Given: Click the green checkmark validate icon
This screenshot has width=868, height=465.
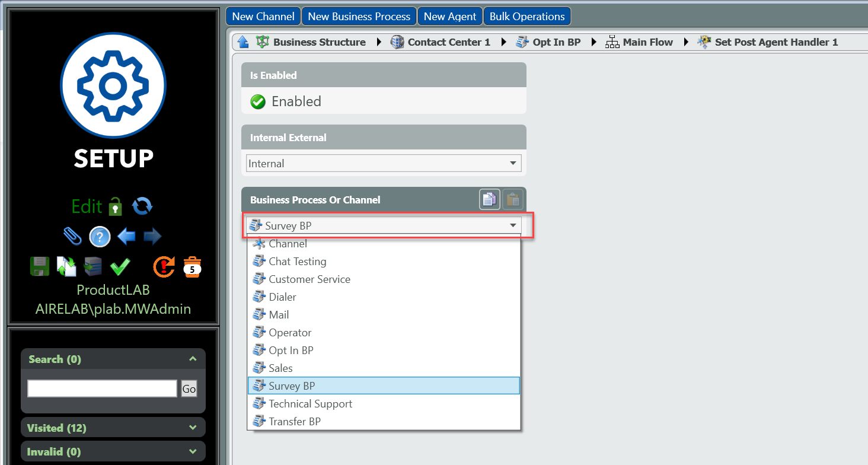Looking at the screenshot, I should [x=120, y=267].
